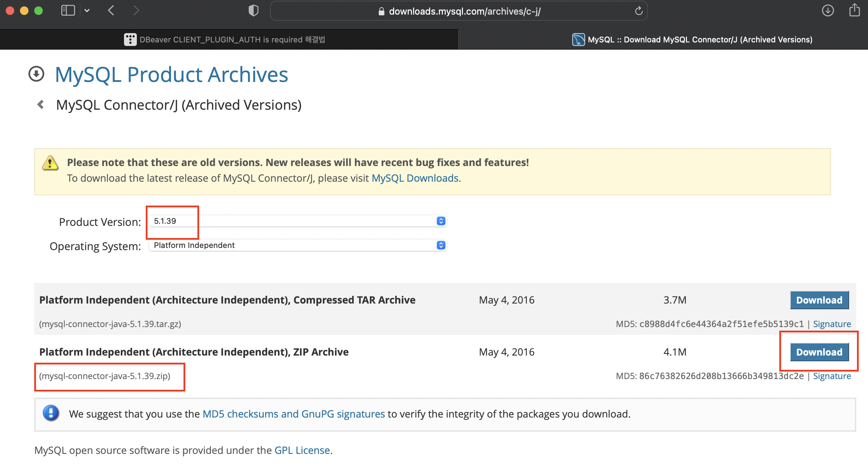
Task: Download the Compressed TAR Archive
Action: [x=819, y=300]
